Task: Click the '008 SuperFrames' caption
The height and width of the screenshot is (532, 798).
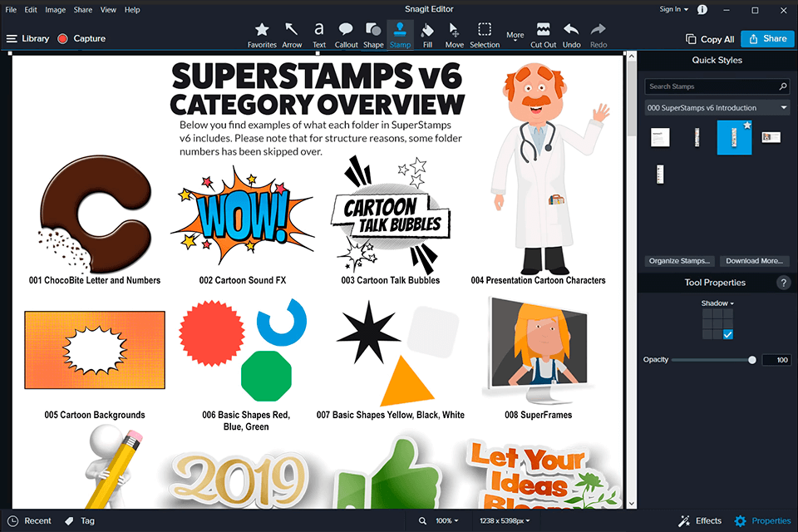Action: tap(539, 415)
